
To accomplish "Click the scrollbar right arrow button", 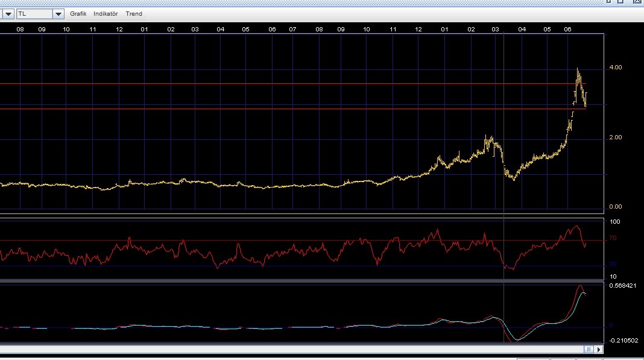I will point(599,349).
